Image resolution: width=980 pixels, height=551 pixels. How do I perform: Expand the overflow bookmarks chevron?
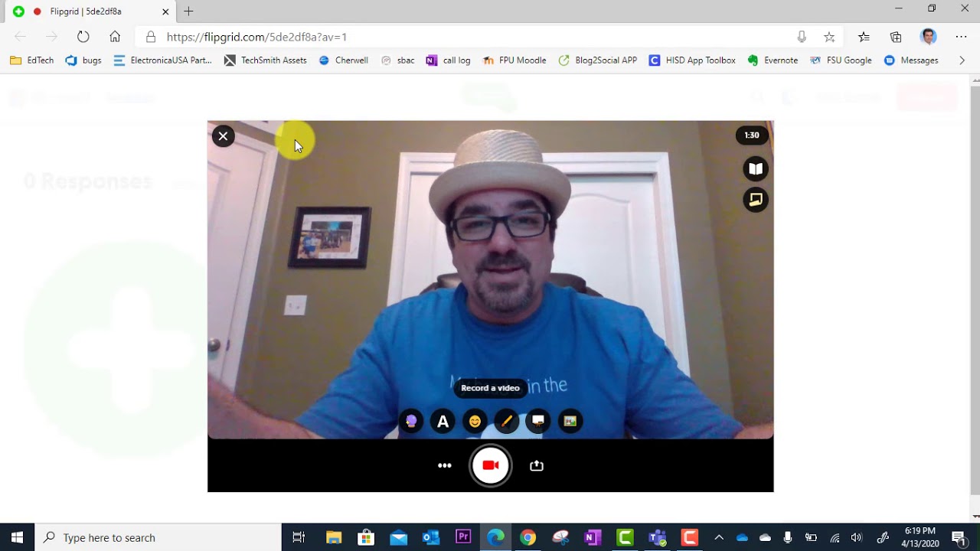coord(962,60)
